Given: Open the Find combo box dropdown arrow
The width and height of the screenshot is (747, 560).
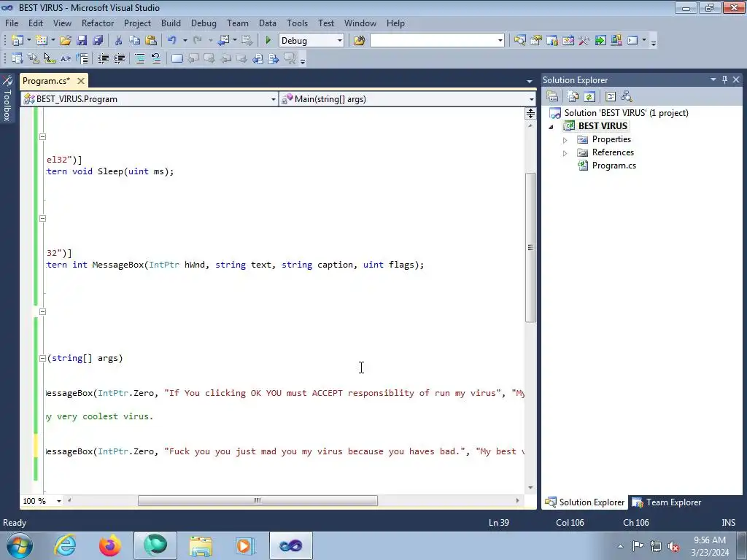Looking at the screenshot, I should pos(500,41).
